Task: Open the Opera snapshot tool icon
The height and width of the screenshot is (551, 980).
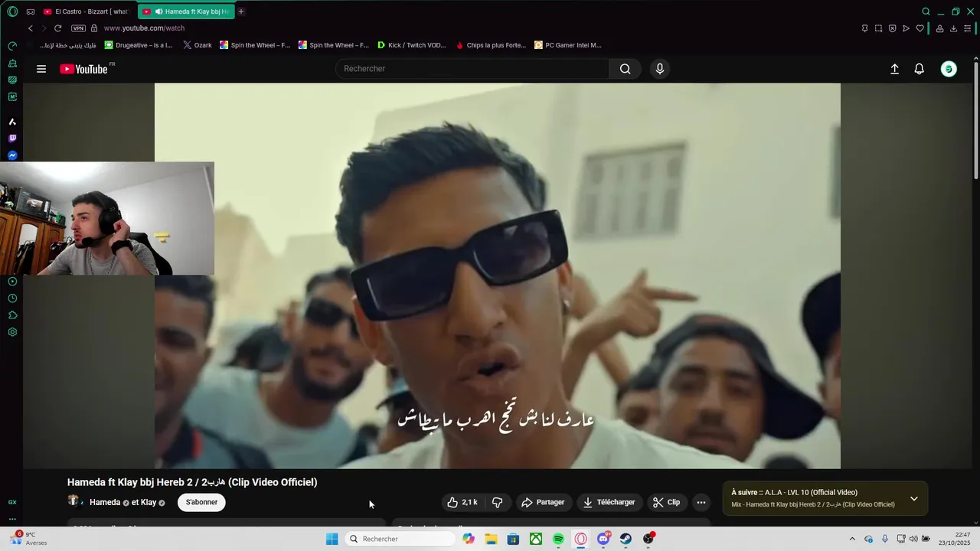Action: tap(878, 28)
